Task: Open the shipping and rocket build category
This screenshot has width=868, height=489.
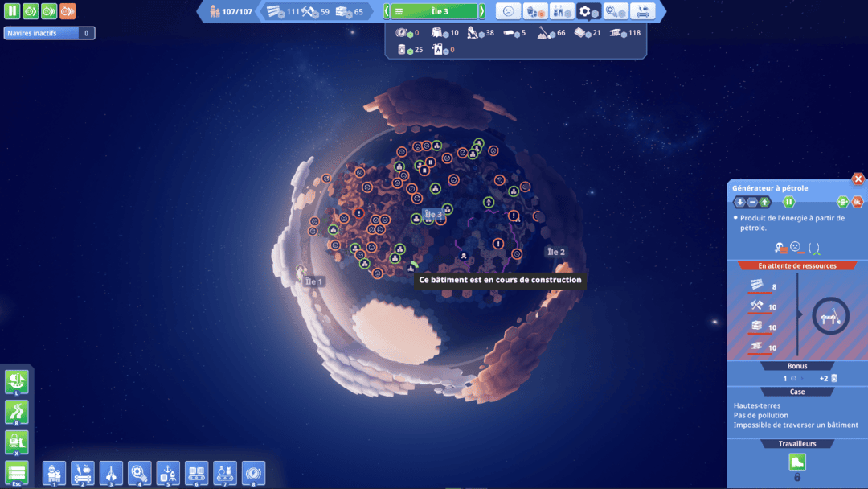Action: pos(168,474)
